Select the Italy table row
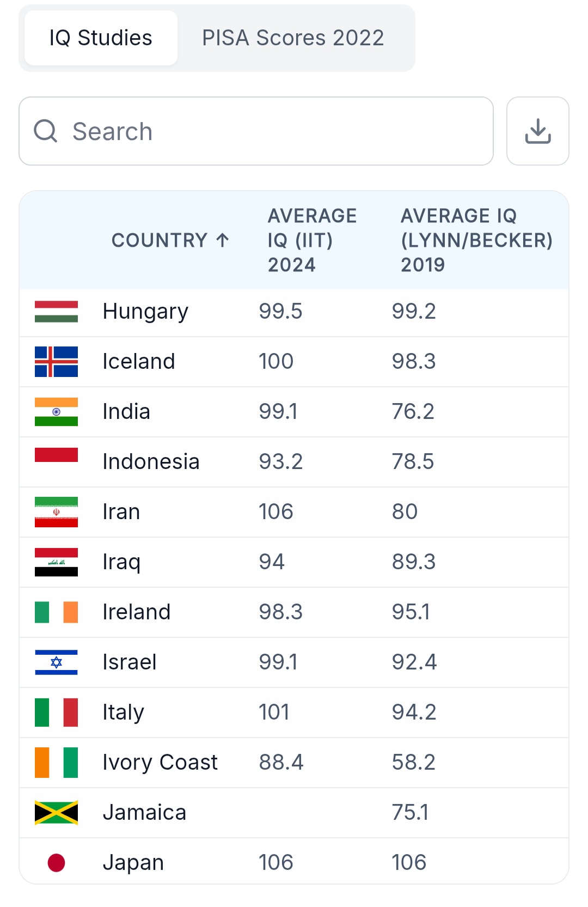The height and width of the screenshot is (907, 588). [294, 713]
